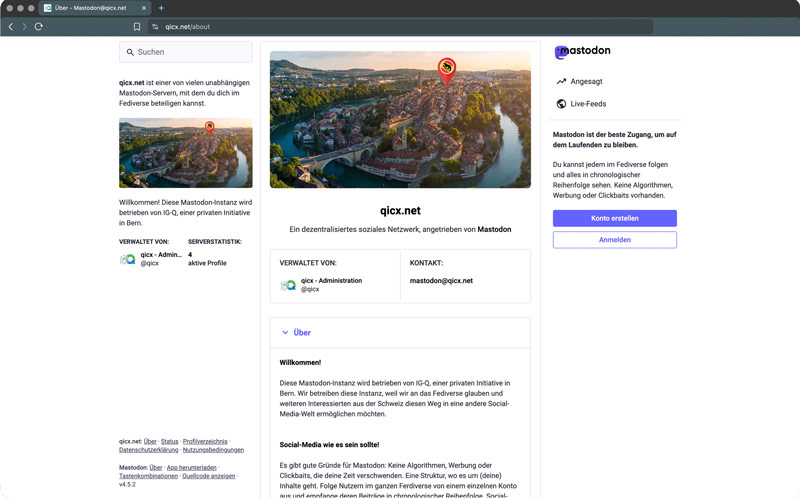Click the Live-Feeds globe icon
Image resolution: width=800 pixels, height=498 pixels.
pos(561,104)
